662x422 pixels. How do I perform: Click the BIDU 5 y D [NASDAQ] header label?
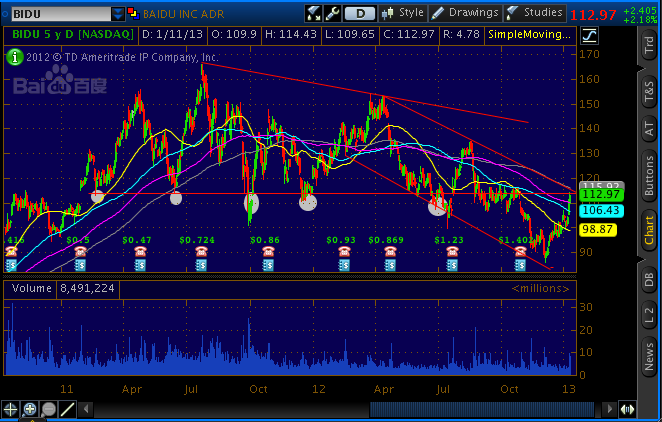click(x=72, y=35)
